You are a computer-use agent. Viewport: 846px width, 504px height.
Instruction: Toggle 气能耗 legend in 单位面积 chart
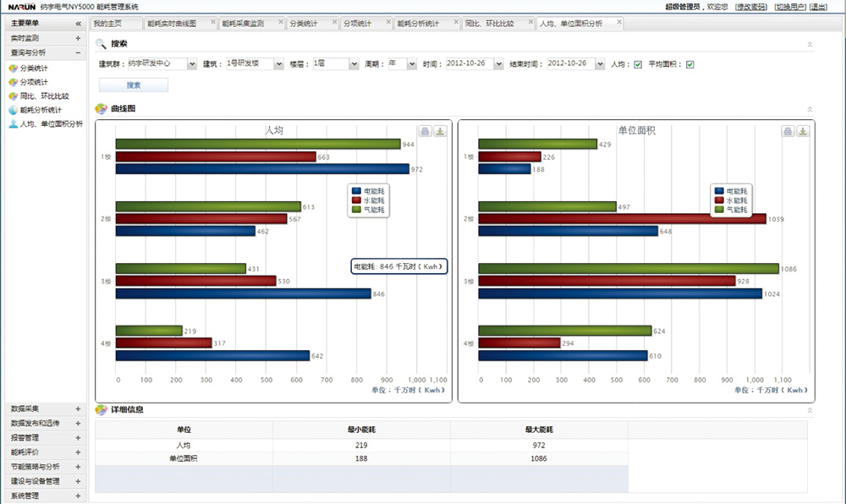click(731, 210)
